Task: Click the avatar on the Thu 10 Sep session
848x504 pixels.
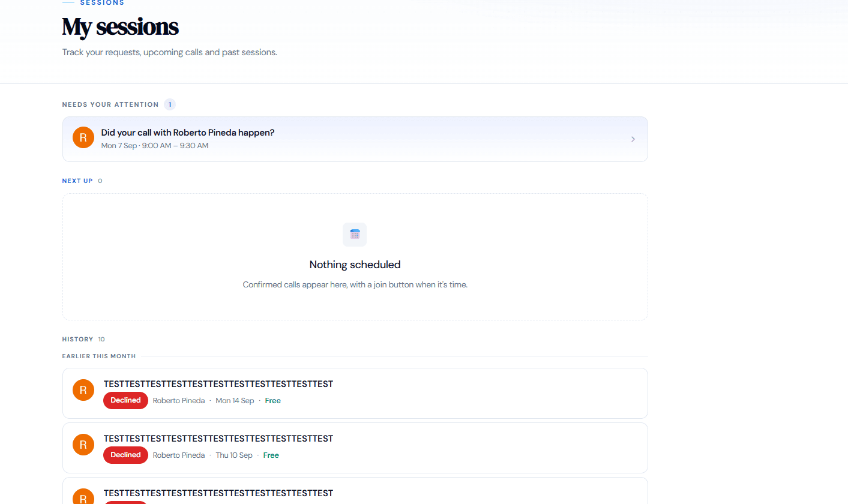Action: click(x=83, y=445)
